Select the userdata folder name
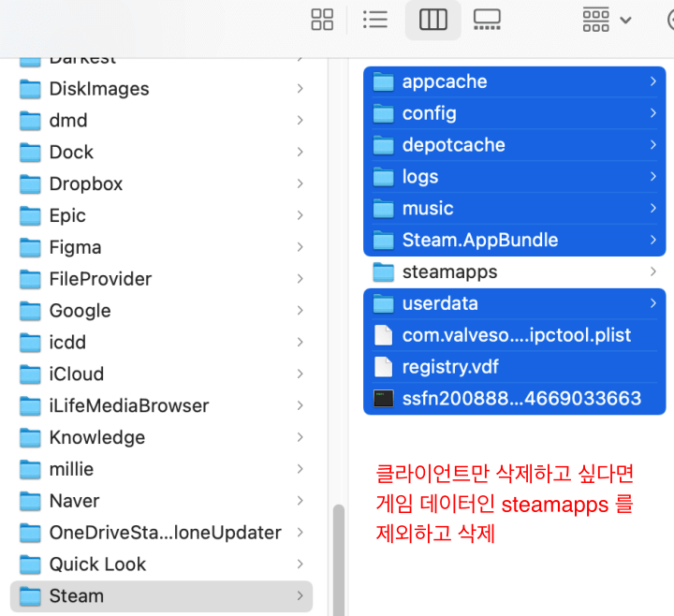 tap(440, 303)
